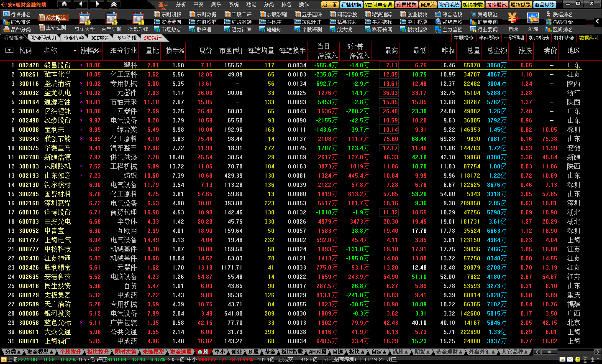
Task: Open 主站检测 tool
Action: pos(52,28)
